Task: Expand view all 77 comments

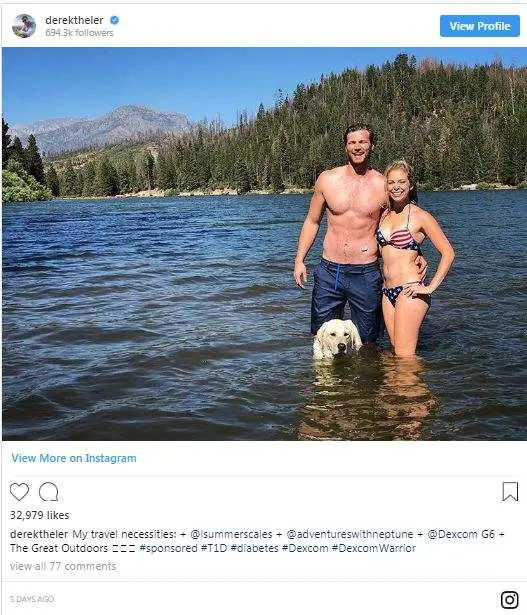Action: (x=63, y=566)
